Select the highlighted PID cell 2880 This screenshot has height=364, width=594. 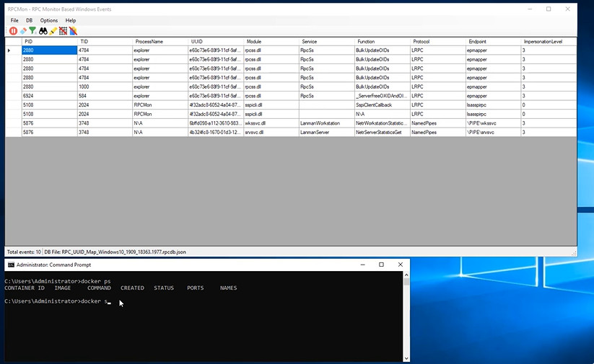(50, 50)
